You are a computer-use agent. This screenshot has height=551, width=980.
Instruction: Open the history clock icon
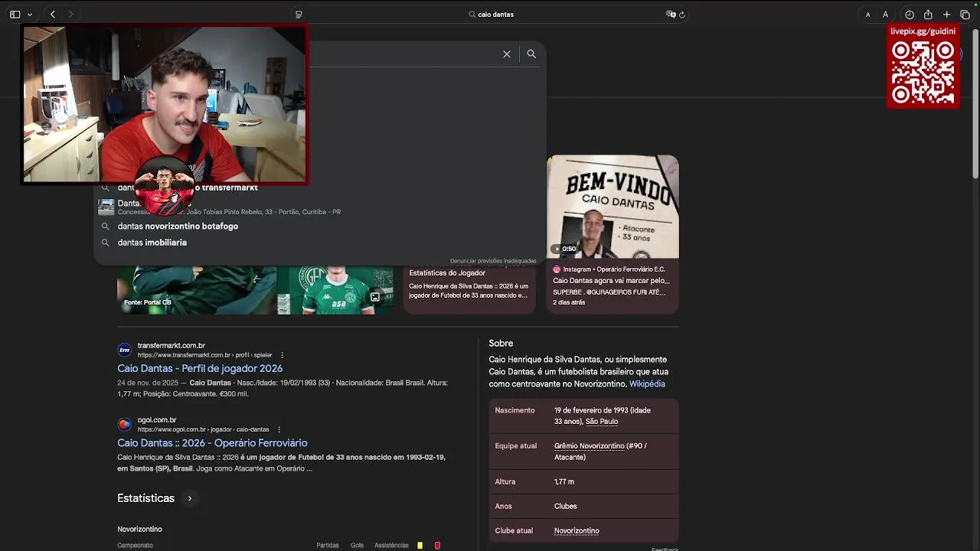point(910,15)
